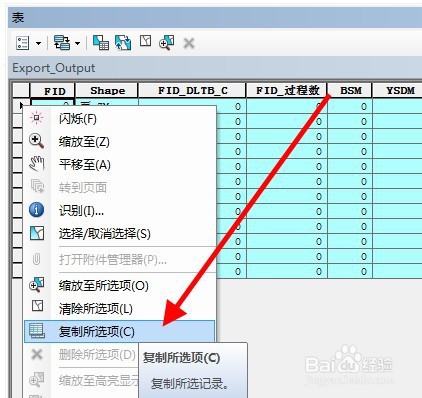Choose 选择/取消选择(S) entry

[120, 234]
